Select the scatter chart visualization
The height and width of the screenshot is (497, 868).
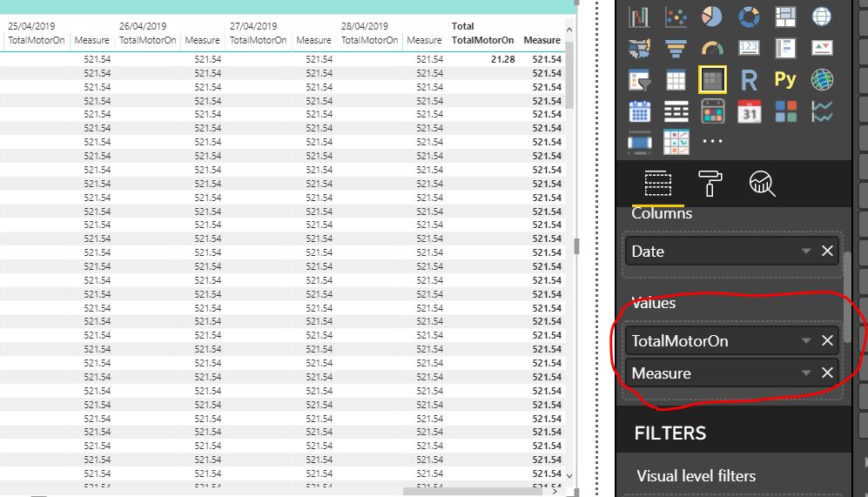point(676,17)
